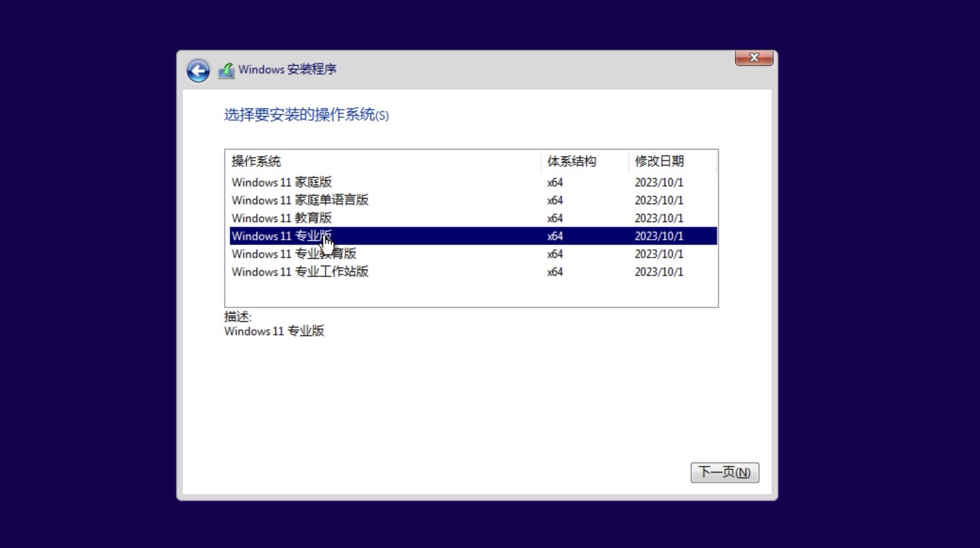Click the 描述: label
This screenshot has width=980, height=548.
pos(238,316)
